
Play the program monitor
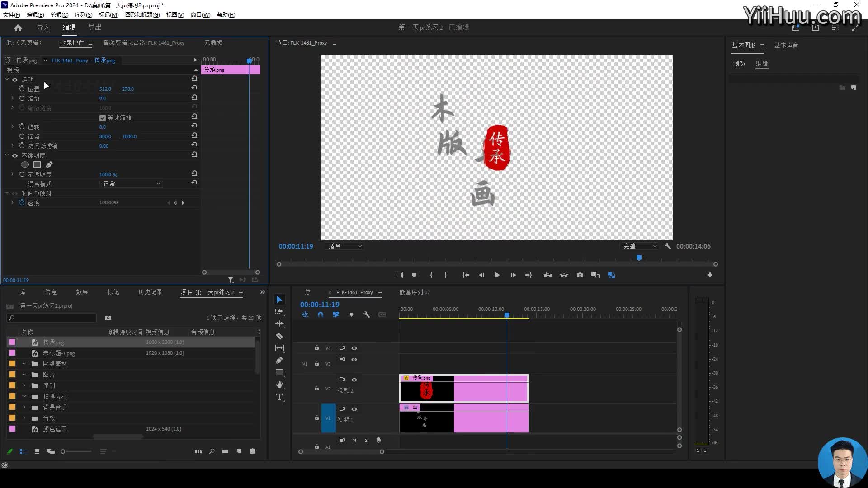pyautogui.click(x=497, y=275)
